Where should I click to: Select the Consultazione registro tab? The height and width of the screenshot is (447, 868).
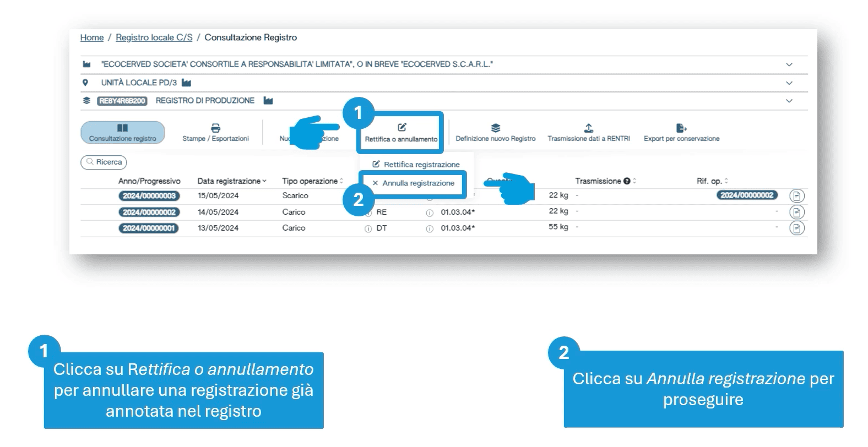[x=122, y=133]
